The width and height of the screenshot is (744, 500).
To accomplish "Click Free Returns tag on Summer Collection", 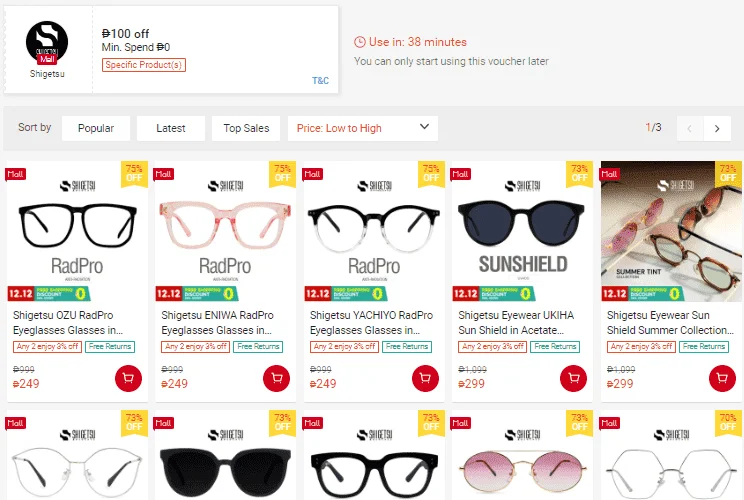I will (x=704, y=347).
